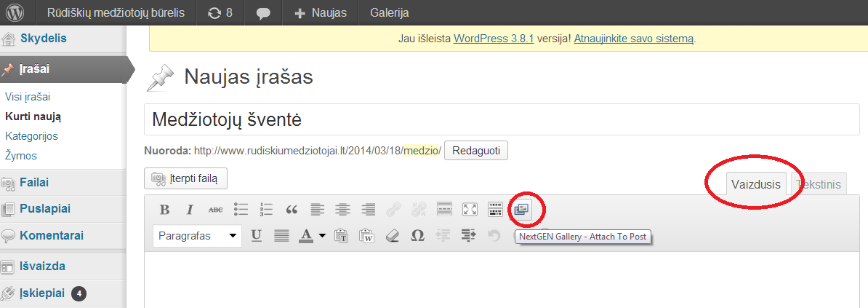This screenshot has height=308, width=868.
Task: Align text left
Action: coord(317,210)
